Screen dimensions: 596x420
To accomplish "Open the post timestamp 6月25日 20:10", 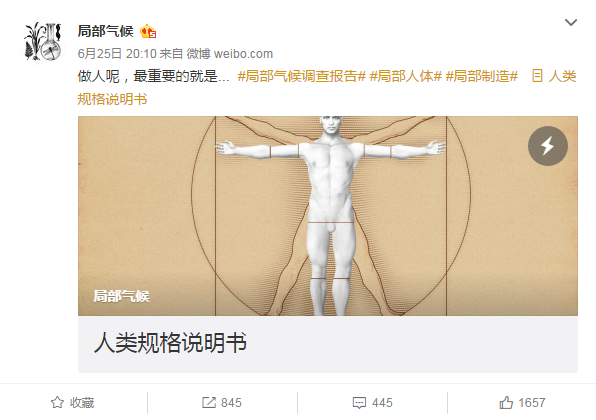I will tap(117, 54).
